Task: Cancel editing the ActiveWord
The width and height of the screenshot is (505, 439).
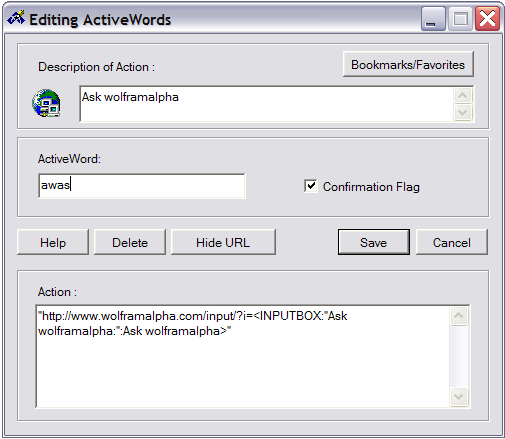Action: point(452,242)
